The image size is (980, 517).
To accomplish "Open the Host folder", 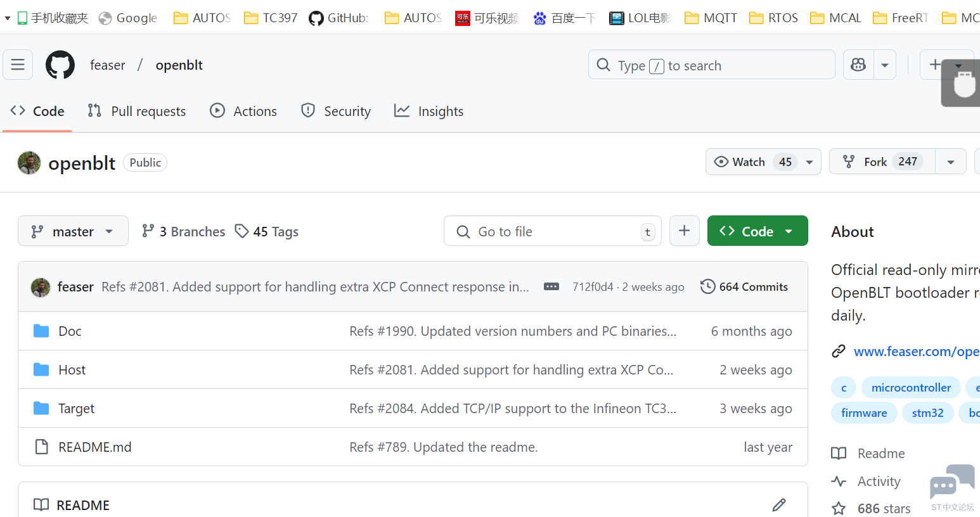I will tap(72, 369).
